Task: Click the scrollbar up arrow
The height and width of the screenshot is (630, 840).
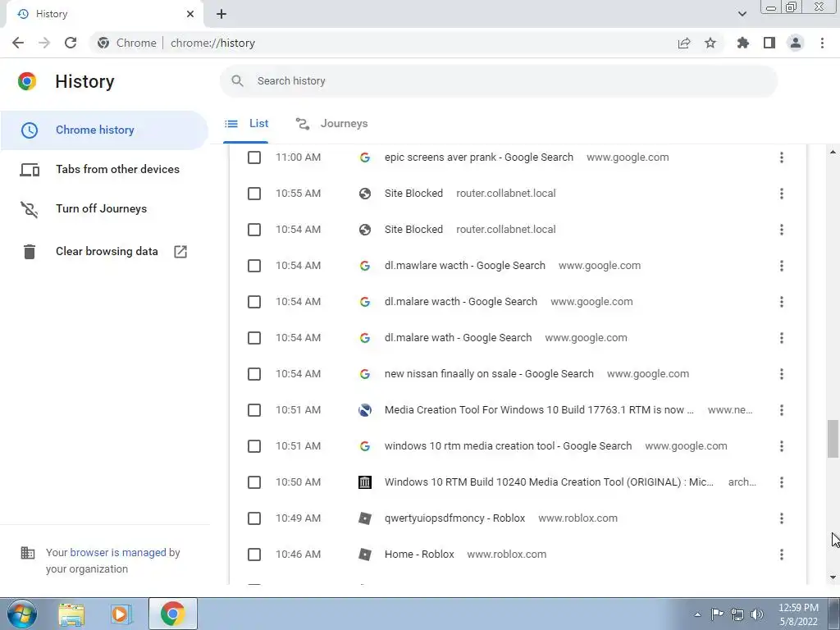Action: tap(833, 152)
